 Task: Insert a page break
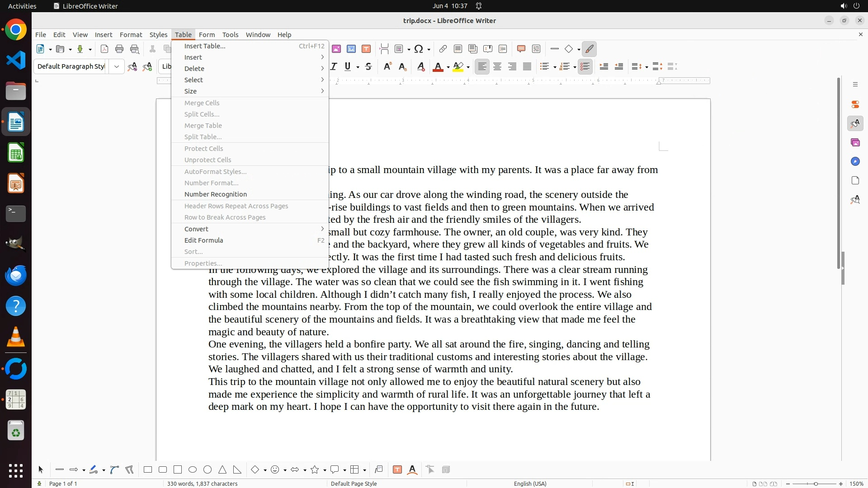(x=384, y=49)
